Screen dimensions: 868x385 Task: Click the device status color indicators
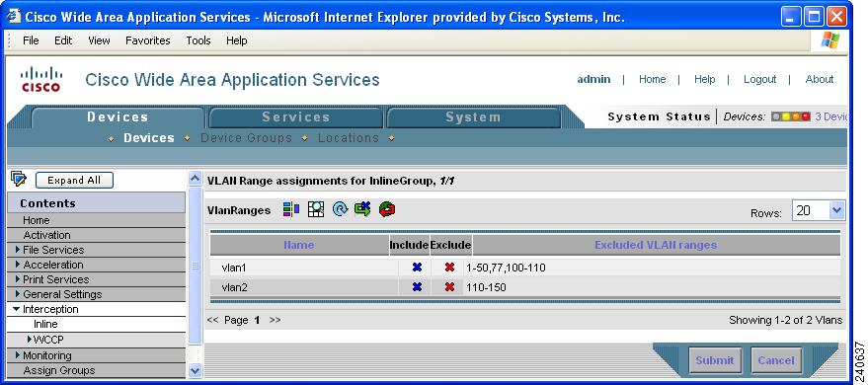(791, 116)
